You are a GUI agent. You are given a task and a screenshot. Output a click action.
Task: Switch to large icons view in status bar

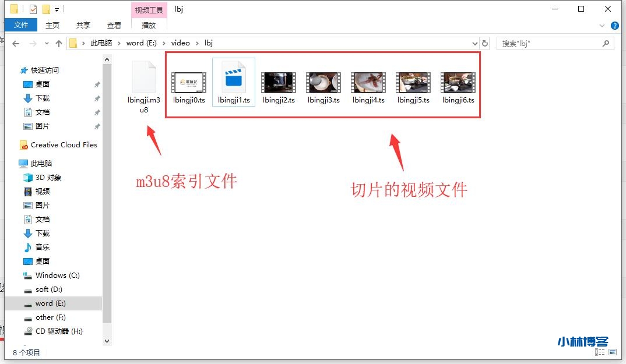click(612, 352)
